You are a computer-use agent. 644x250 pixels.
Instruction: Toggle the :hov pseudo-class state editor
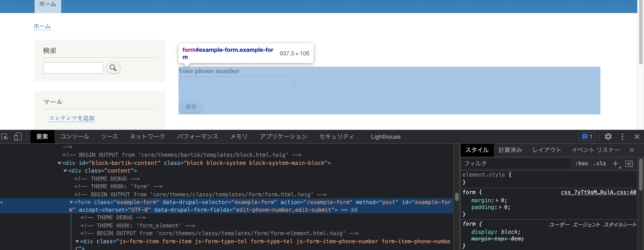coord(582,164)
